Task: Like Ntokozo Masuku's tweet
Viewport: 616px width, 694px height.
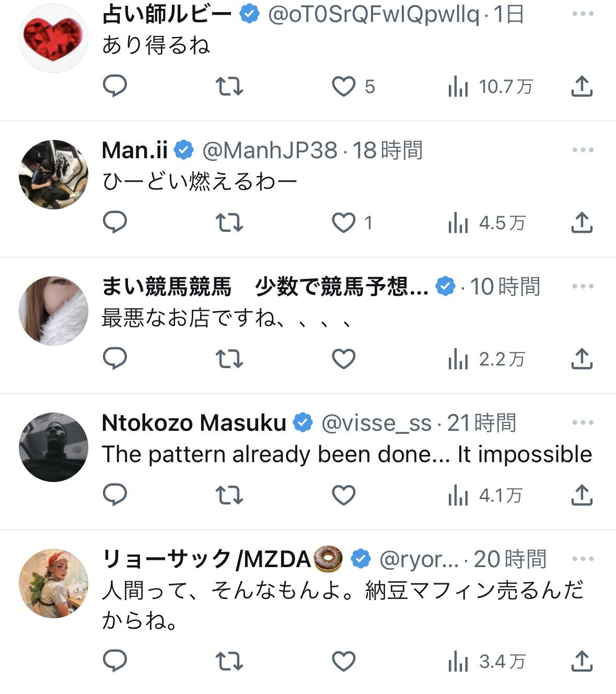Action: tap(344, 495)
